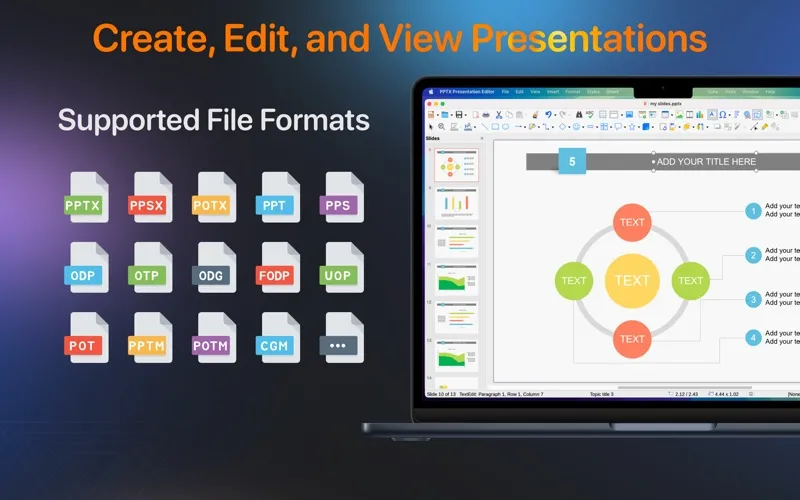
Task: Click the Insert Chart bar icon
Action: (699, 115)
